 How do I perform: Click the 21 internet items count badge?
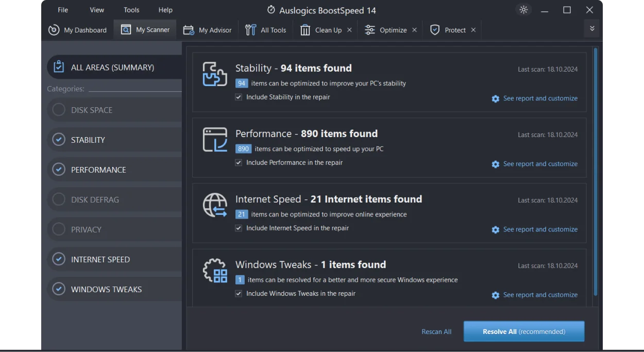click(242, 214)
